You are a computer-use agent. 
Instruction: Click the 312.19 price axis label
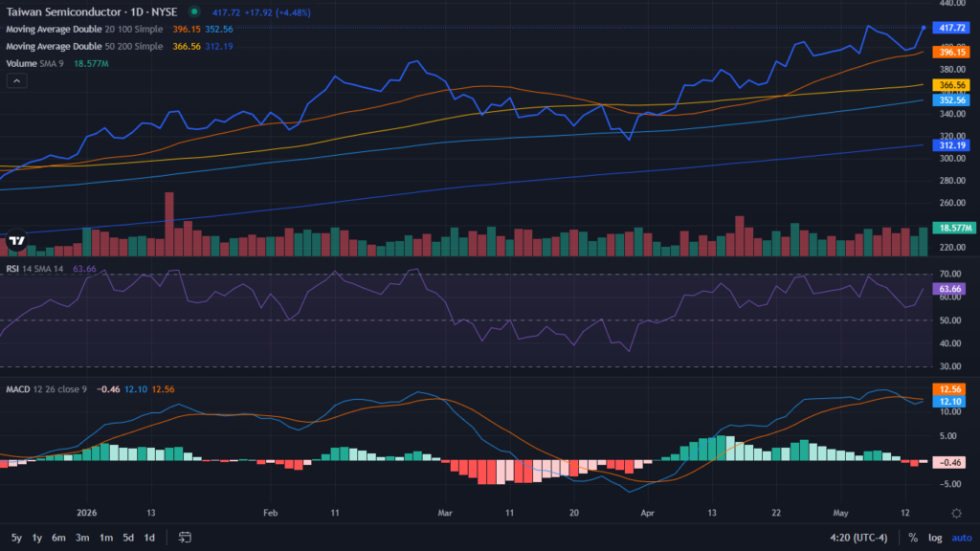click(x=950, y=145)
